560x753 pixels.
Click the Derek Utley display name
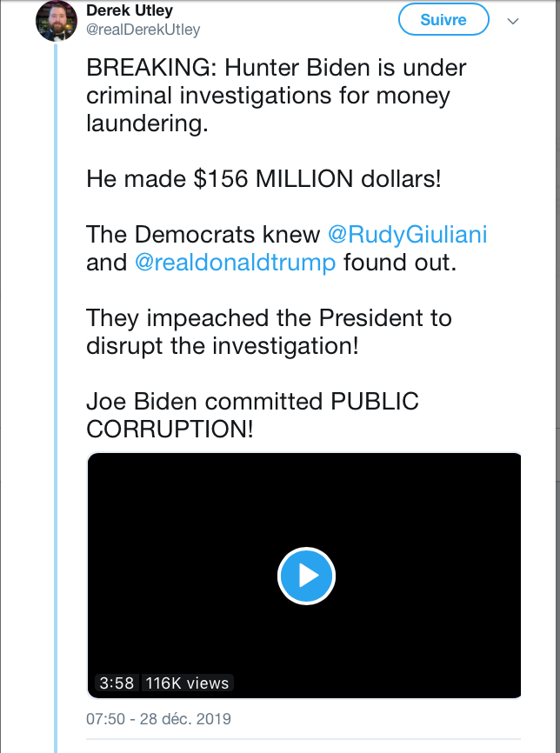(128, 10)
